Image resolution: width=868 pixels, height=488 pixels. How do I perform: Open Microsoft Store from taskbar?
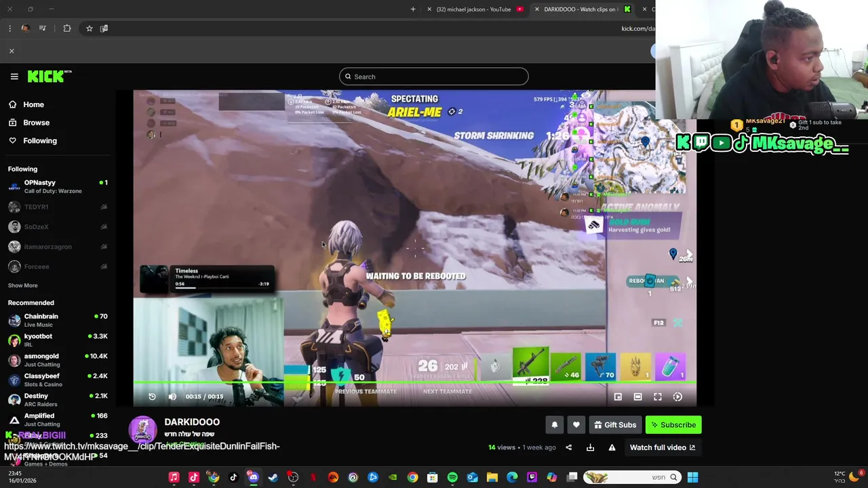(x=433, y=478)
